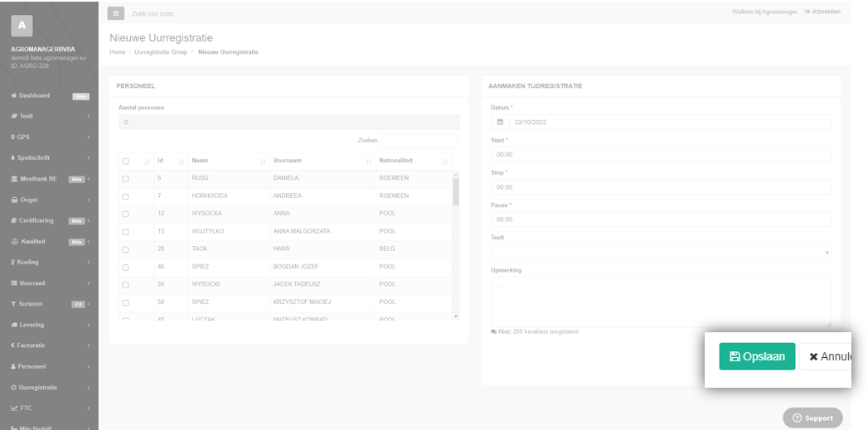Open the Teelt dropdown
The image size is (868, 430).
pos(661,253)
